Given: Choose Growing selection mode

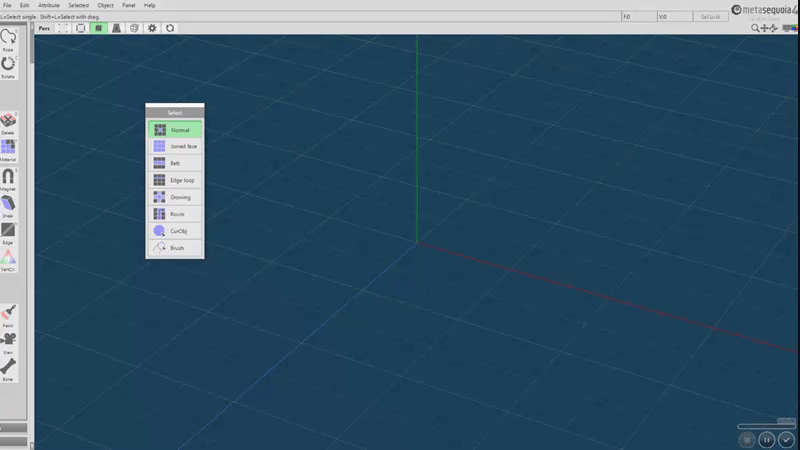Looking at the screenshot, I should coord(175,197).
